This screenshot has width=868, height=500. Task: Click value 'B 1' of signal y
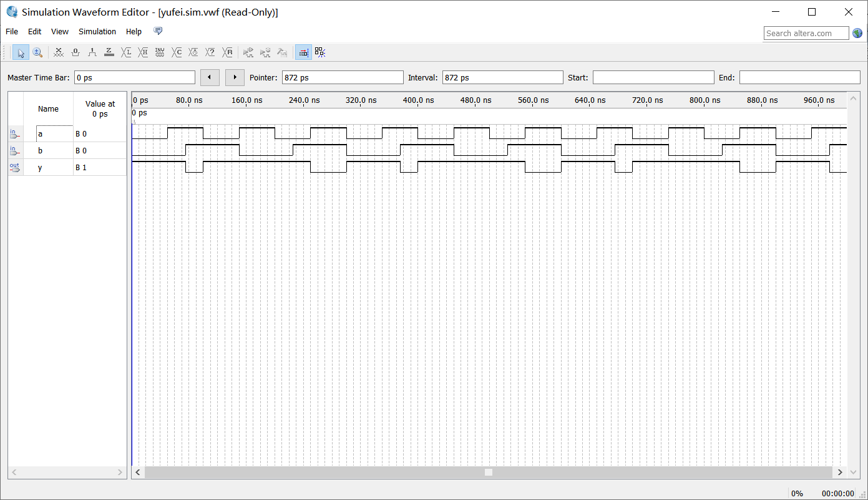(x=81, y=168)
